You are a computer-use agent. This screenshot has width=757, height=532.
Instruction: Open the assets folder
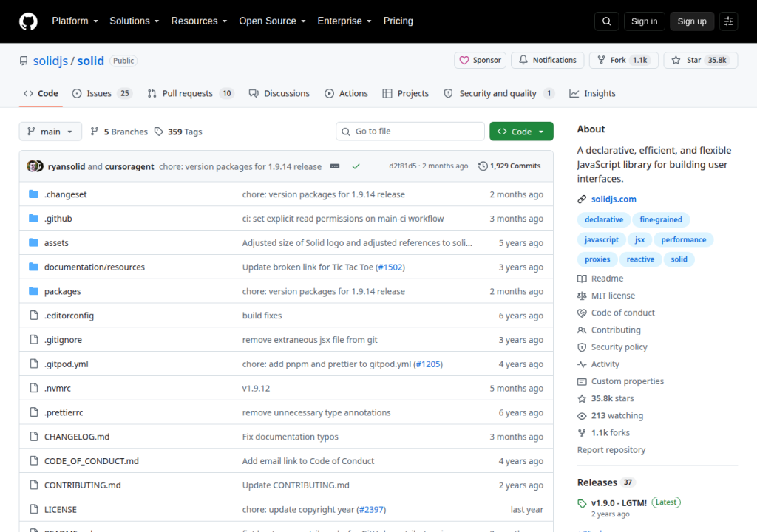pyautogui.click(x=56, y=243)
